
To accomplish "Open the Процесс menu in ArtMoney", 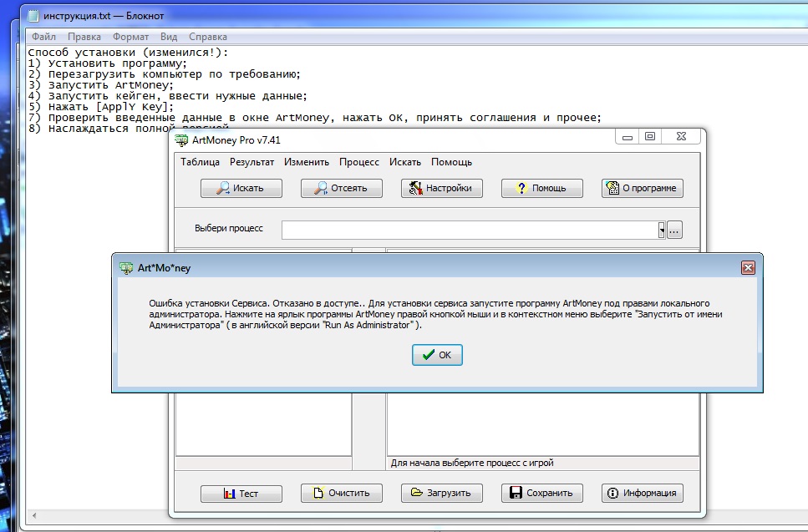I will click(359, 162).
